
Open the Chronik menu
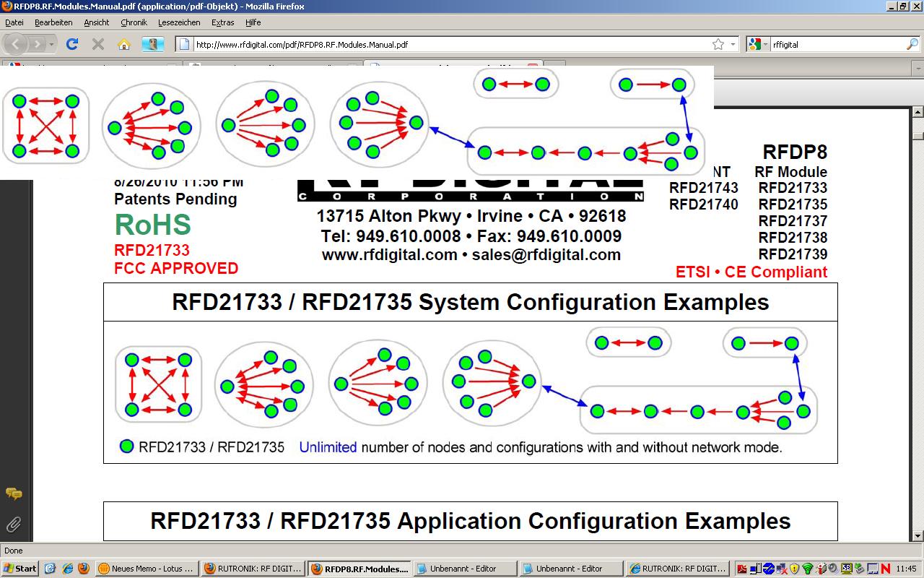134,22
